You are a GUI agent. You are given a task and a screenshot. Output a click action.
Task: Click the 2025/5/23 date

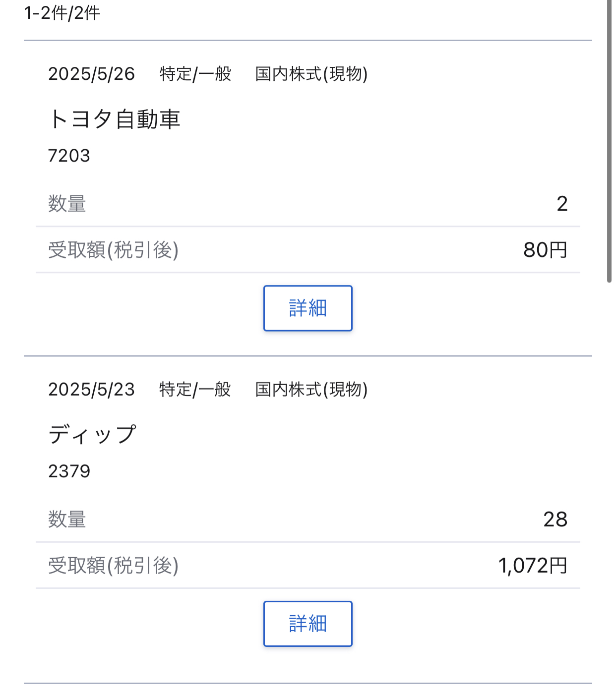[91, 390]
